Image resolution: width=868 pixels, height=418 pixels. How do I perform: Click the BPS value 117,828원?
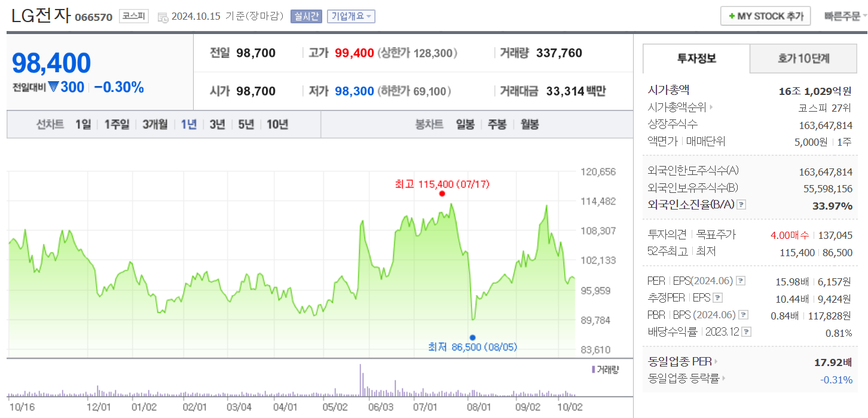[x=830, y=316]
